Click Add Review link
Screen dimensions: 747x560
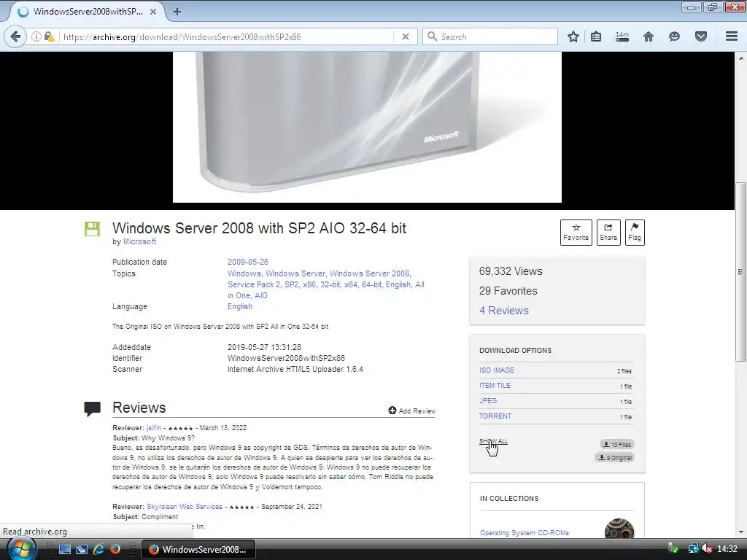(x=411, y=411)
